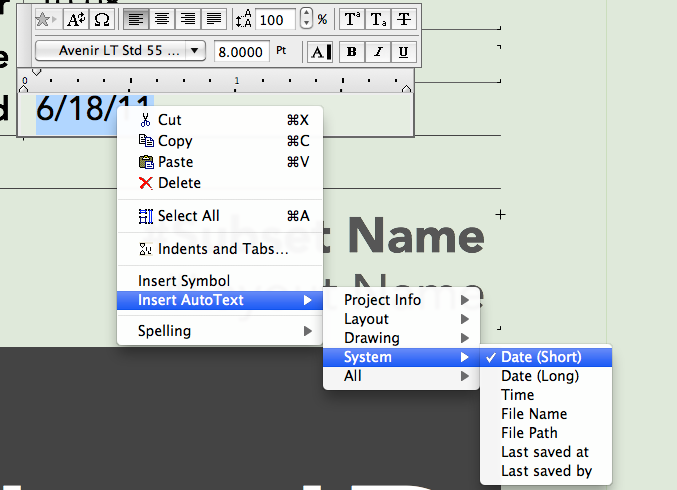The width and height of the screenshot is (677, 490).
Task: Toggle the superscript button
Action: (x=352, y=19)
